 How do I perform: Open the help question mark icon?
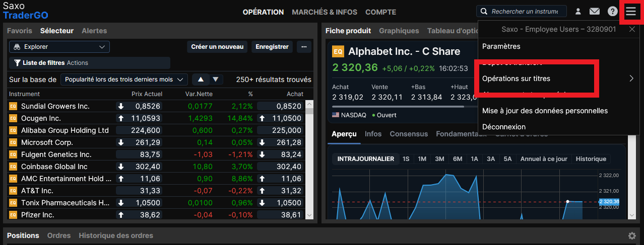click(x=612, y=11)
